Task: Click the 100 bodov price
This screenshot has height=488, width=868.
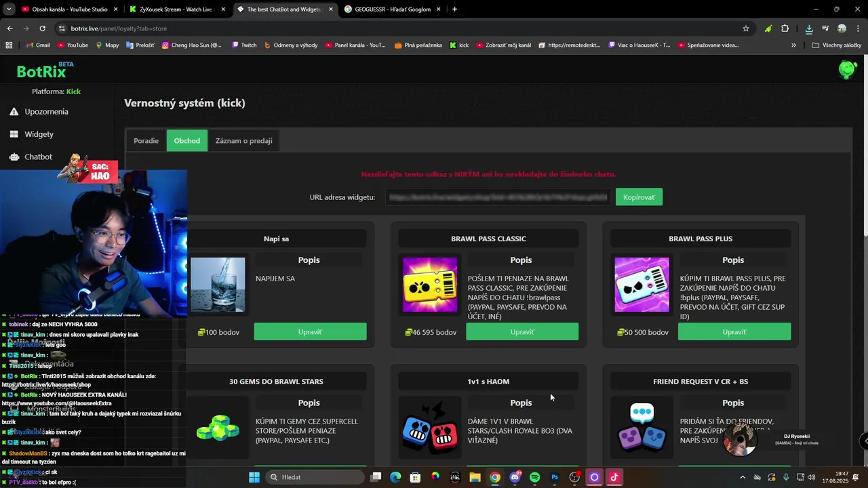Action: click(x=218, y=332)
